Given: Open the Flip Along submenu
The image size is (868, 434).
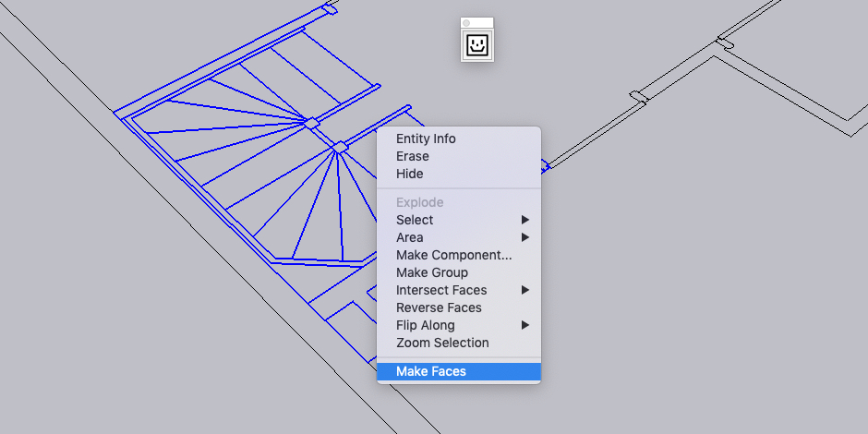Looking at the screenshot, I should point(458,325).
